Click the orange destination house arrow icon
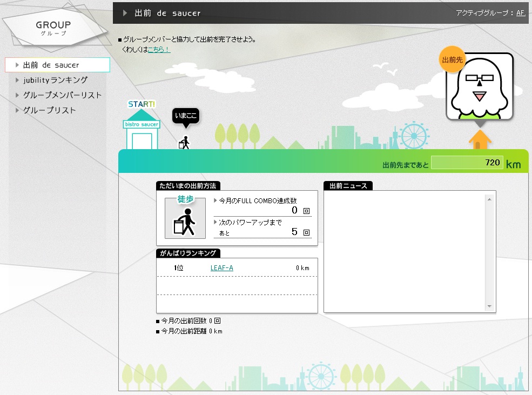This screenshot has width=532, height=395. [480, 139]
